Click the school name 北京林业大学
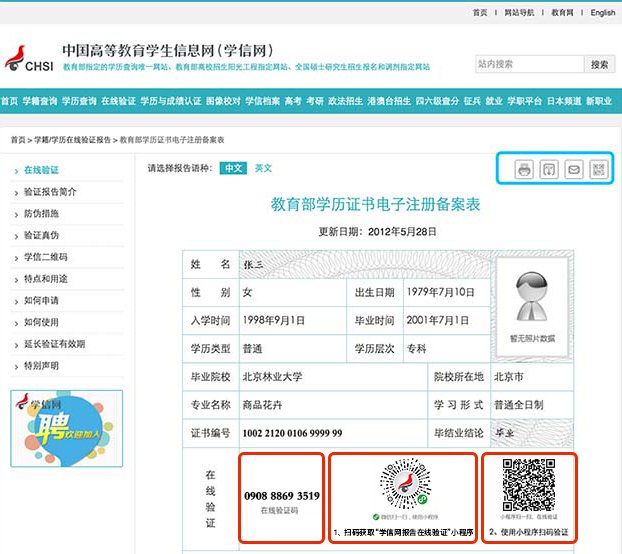The image size is (622, 554). pos(272,377)
